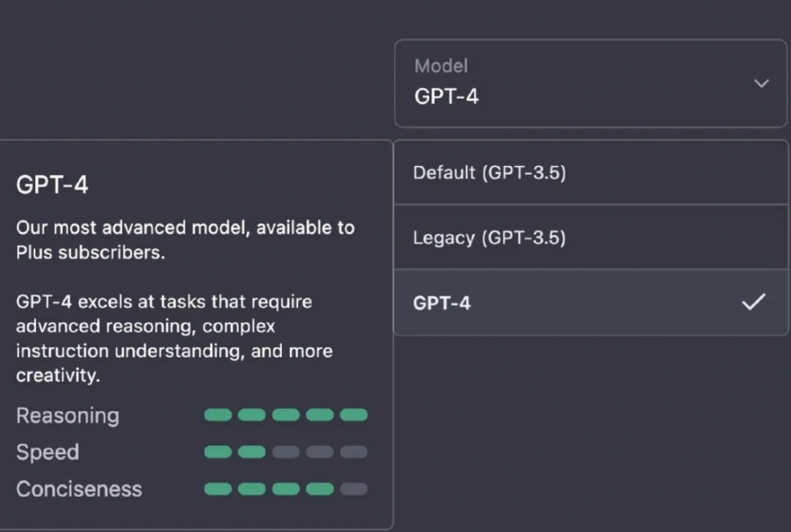Select Default (GPT-3.5) option

point(489,173)
